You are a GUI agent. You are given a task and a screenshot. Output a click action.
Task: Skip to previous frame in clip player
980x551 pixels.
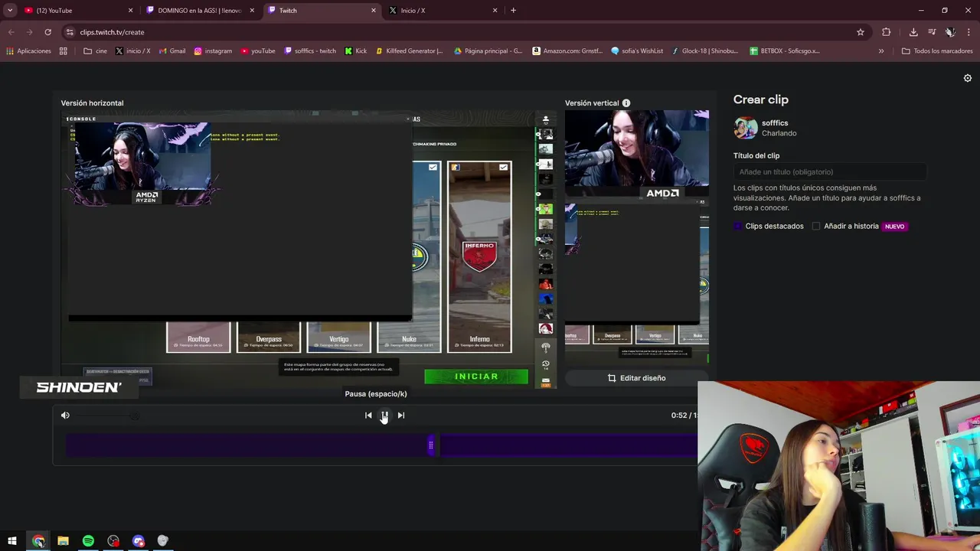[368, 416]
